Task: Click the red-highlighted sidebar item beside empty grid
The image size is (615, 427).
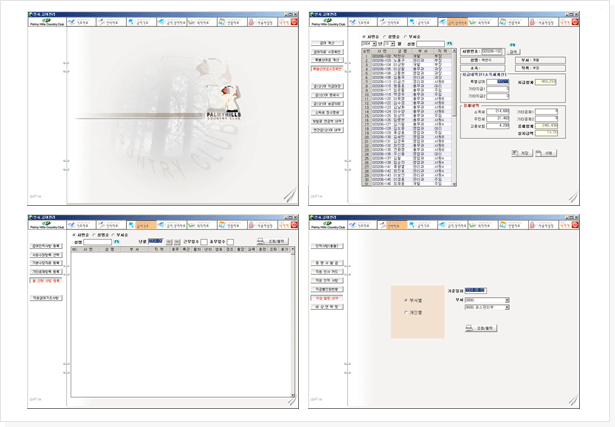Action: coord(48,281)
